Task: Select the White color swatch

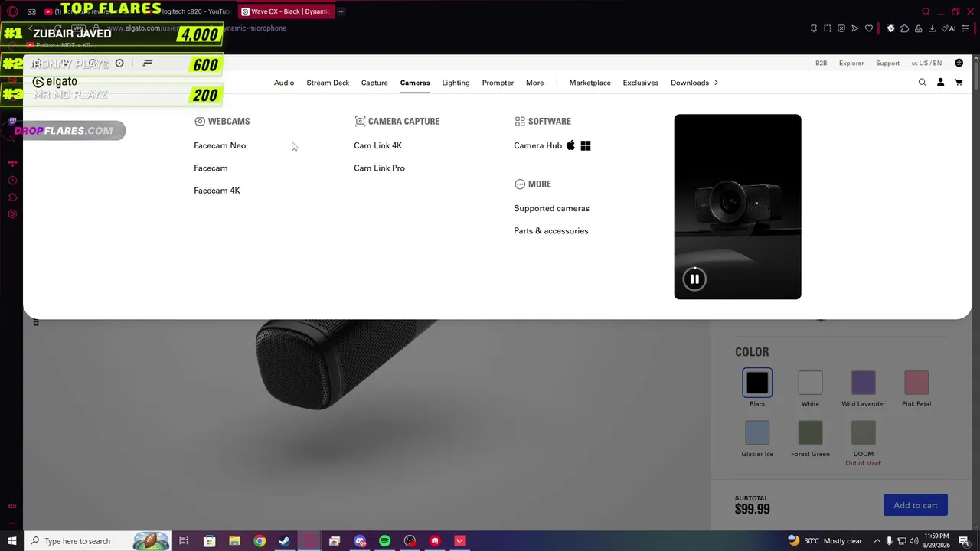Action: click(x=810, y=383)
